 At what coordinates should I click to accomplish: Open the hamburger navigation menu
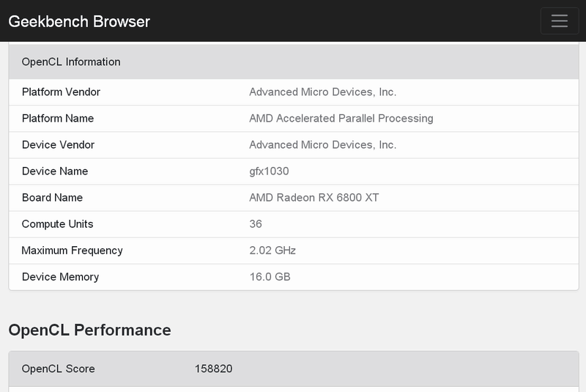tap(560, 21)
